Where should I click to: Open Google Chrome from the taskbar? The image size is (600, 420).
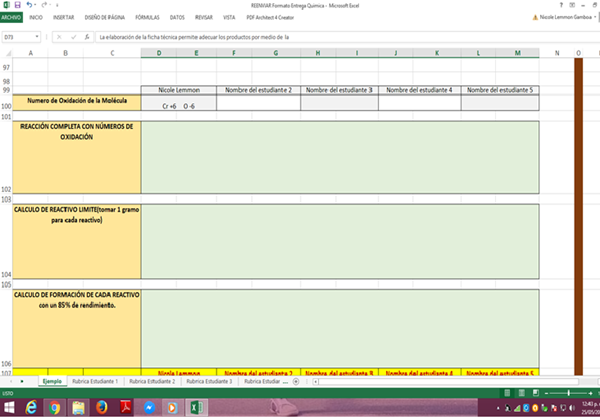[55, 408]
